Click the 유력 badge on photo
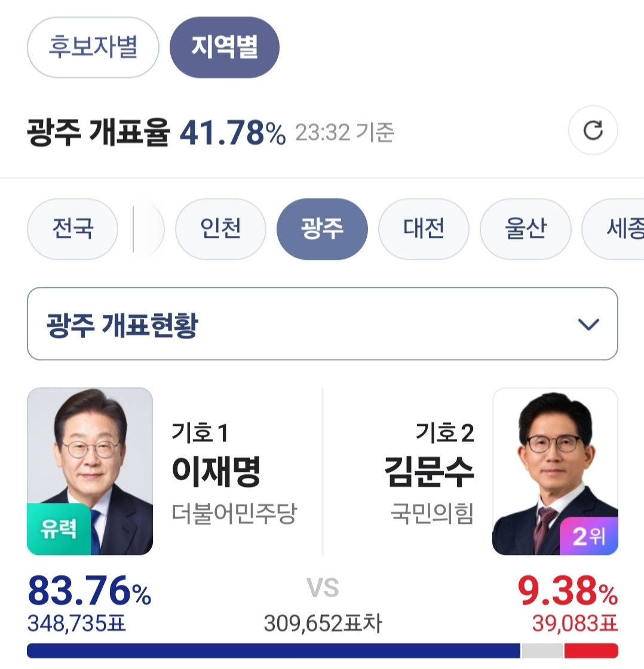Image resolution: width=644 pixels, height=669 pixels. (x=59, y=530)
